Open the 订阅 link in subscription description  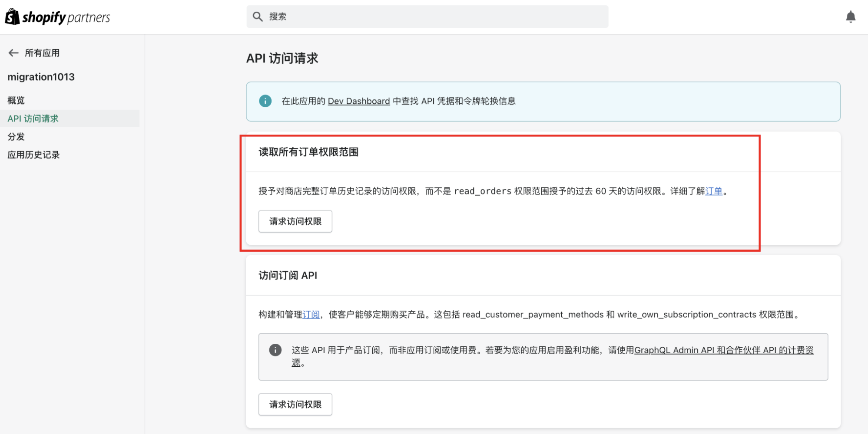click(x=311, y=315)
